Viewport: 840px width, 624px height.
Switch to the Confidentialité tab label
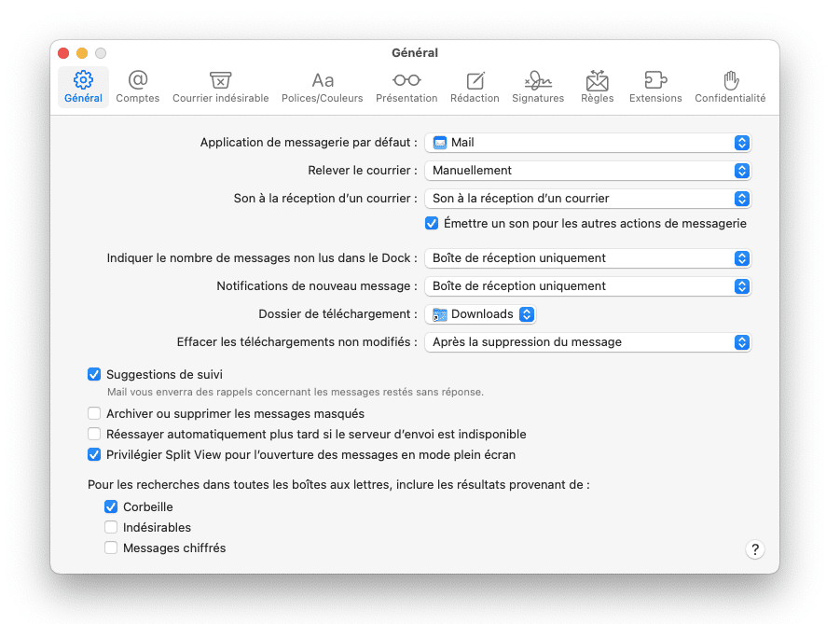tap(730, 98)
